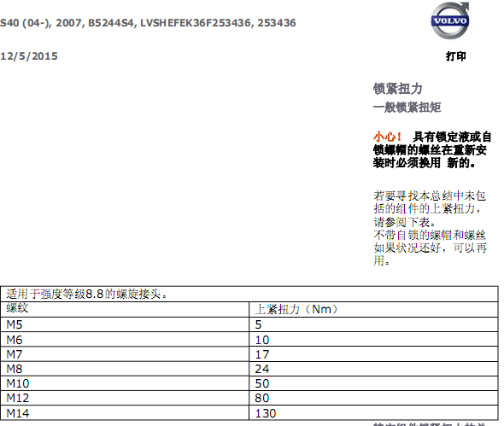Click torque value 5 in M5 row
This screenshot has width=504, height=426.
click(259, 324)
